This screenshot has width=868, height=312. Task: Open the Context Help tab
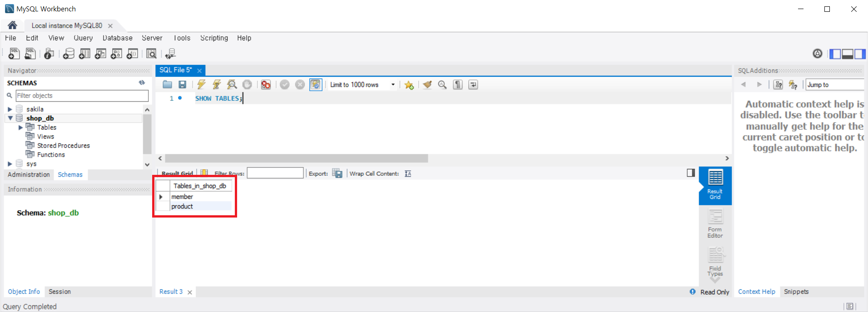756,292
